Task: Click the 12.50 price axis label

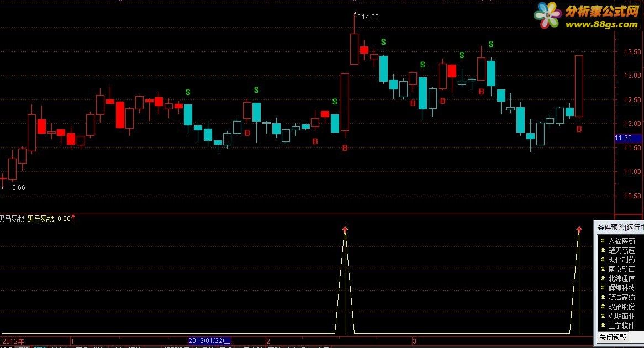Action: coord(632,100)
